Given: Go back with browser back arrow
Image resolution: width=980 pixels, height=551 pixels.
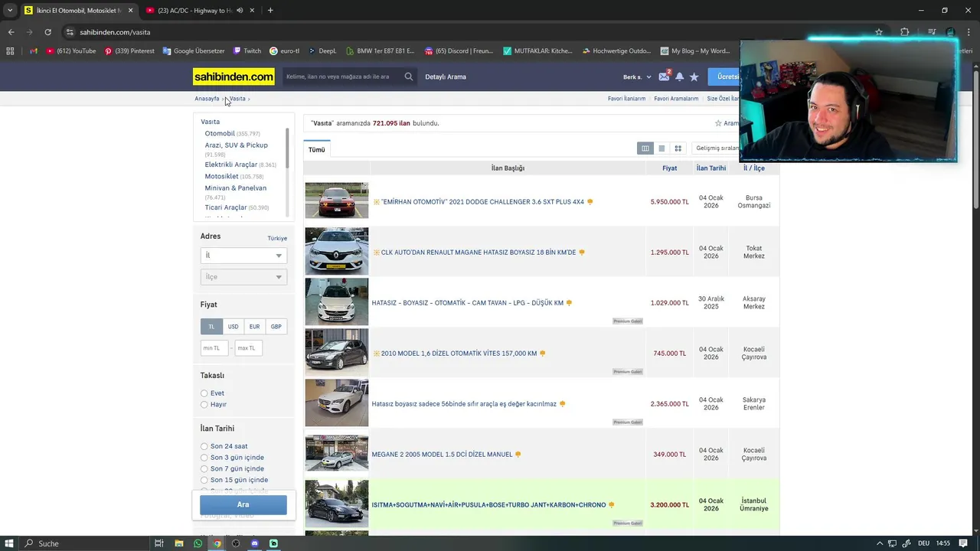Looking at the screenshot, I should (x=11, y=32).
